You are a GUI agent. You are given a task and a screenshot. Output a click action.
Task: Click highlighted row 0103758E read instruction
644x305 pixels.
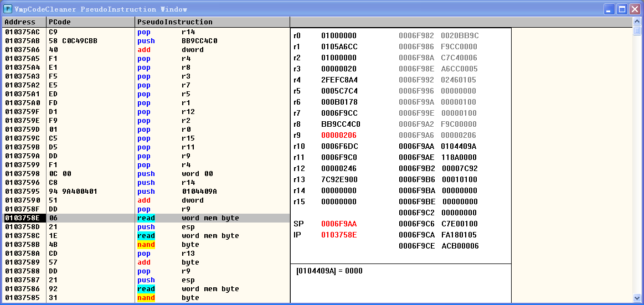[146, 218]
